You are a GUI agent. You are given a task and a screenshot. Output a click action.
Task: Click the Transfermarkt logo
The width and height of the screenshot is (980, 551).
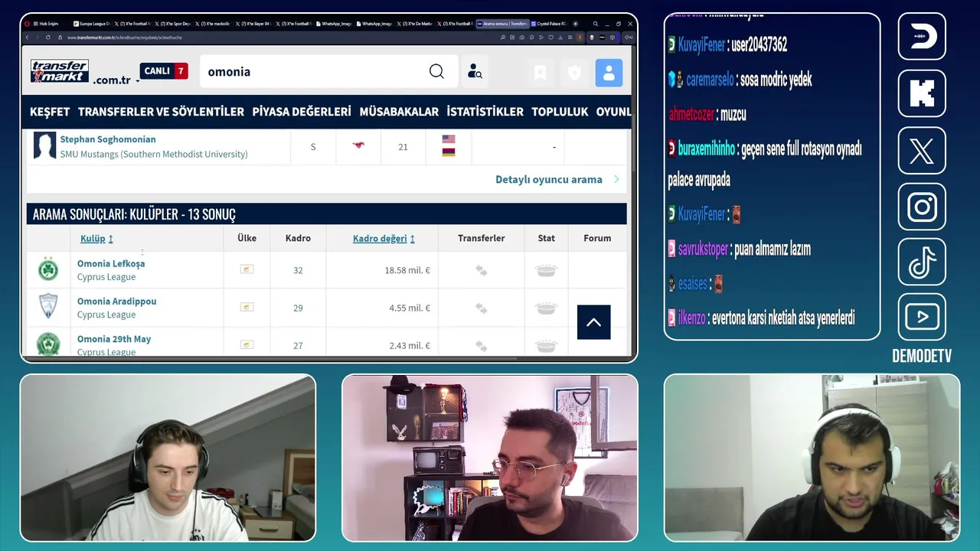[60, 71]
